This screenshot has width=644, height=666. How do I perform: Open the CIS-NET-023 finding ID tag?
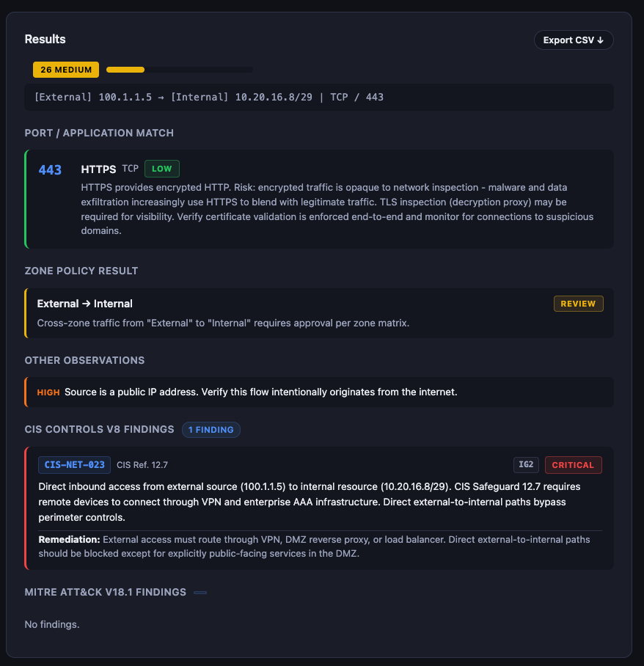tap(74, 464)
